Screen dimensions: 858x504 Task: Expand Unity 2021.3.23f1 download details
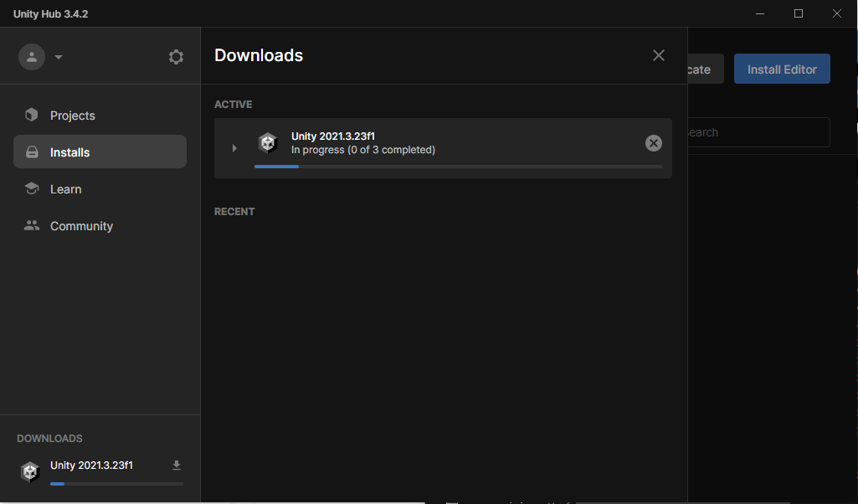[234, 147]
